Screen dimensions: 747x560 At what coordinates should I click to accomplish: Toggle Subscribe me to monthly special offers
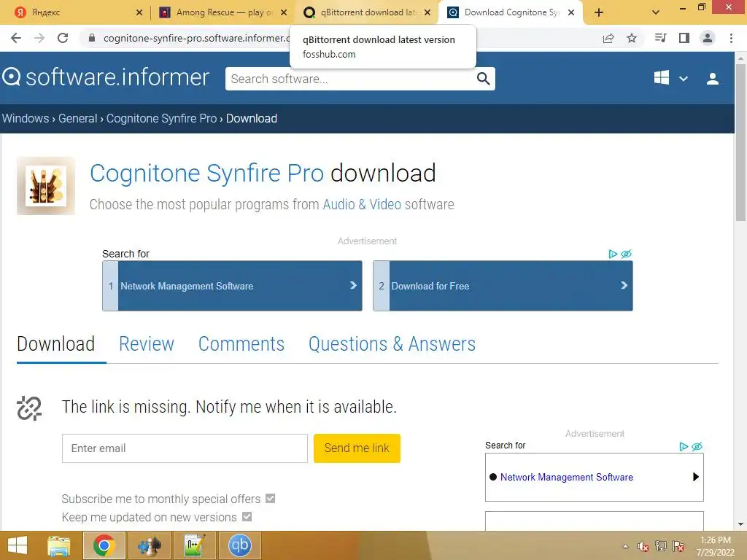(x=270, y=498)
